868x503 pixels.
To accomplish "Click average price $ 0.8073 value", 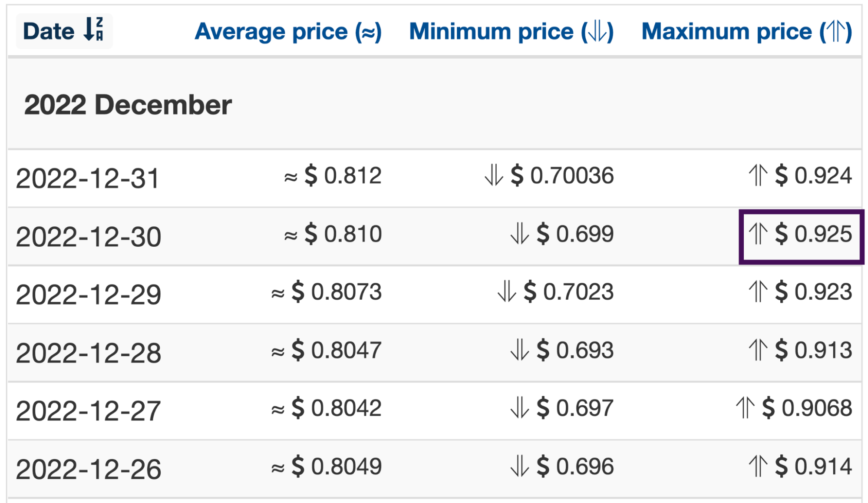I will pos(337,291).
